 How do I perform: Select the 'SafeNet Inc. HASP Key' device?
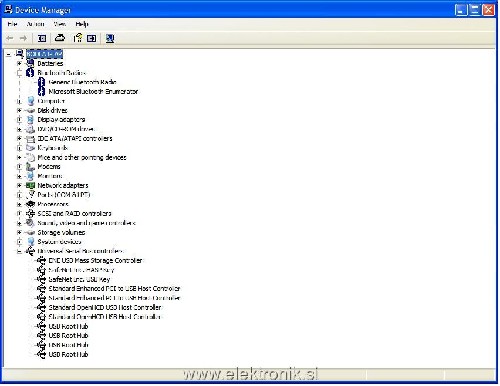(81, 270)
